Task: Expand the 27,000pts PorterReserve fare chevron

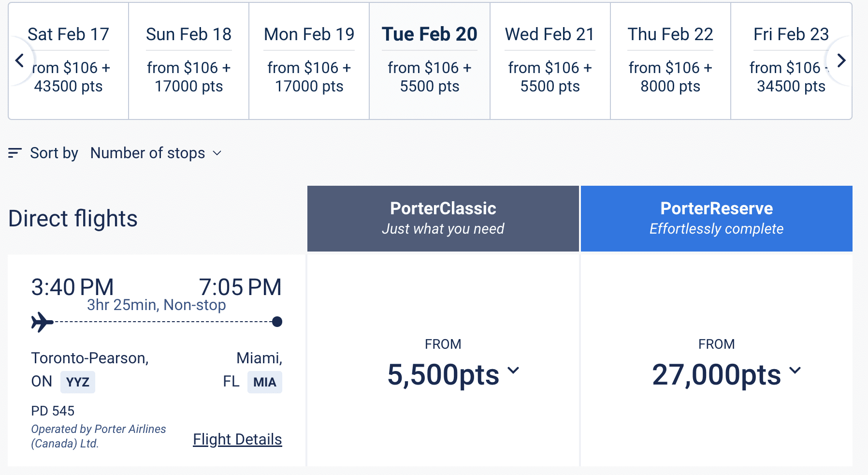Action: [795, 371]
